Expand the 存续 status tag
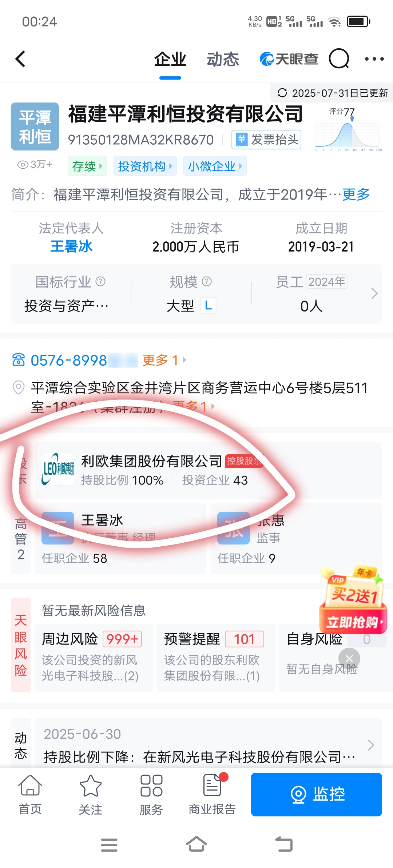Viewport: 393px width, 868px height. click(87, 166)
